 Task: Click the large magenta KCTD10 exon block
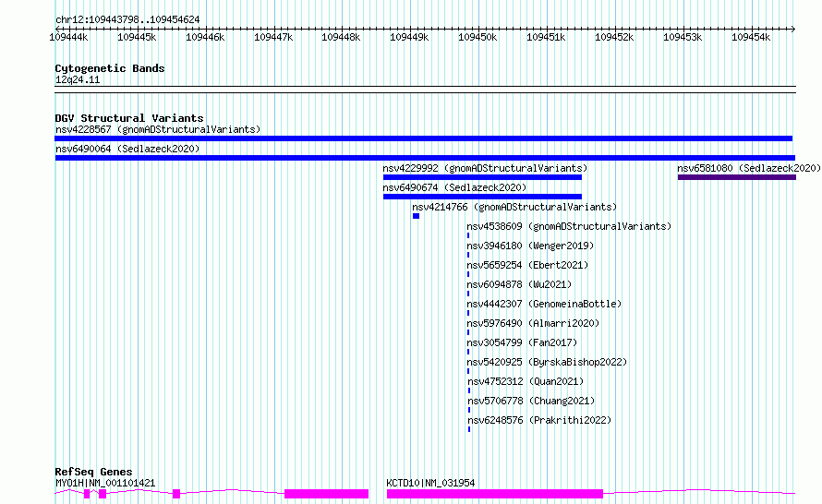click(495, 494)
